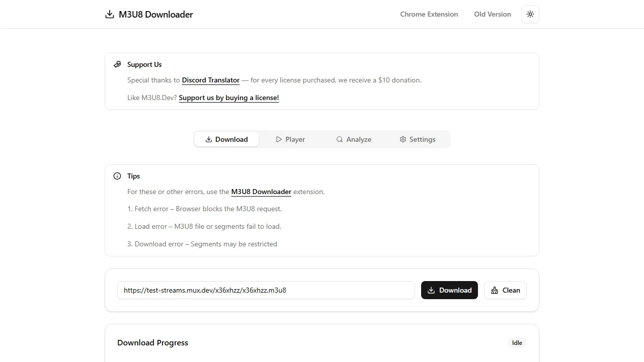This screenshot has height=362, width=644.
Task: Click the heart icon beside Support Us
Action: 117,64
